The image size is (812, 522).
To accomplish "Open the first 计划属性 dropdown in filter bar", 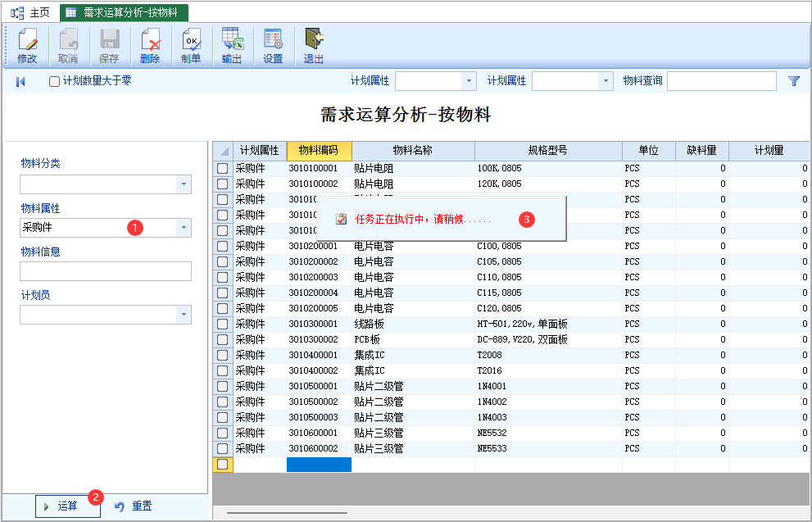I will pyautogui.click(x=469, y=81).
